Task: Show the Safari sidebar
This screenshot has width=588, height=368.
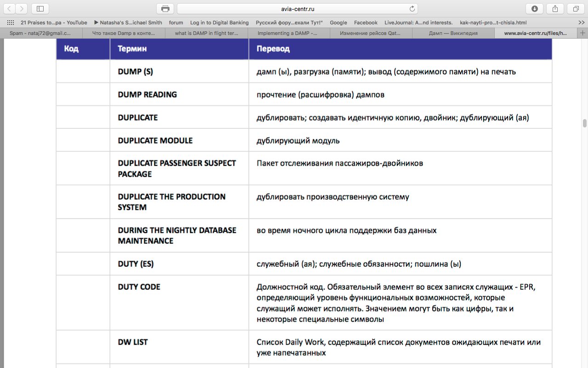Action: tap(40, 9)
